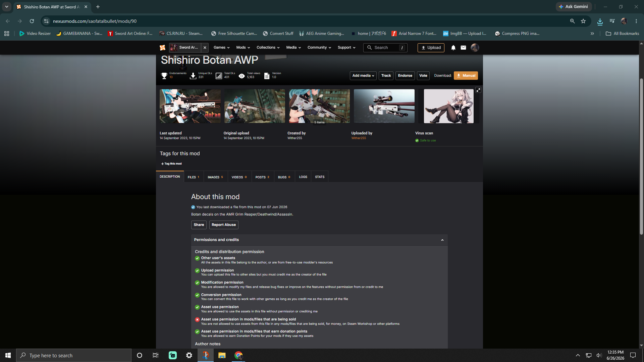Screen dimensions: 644x362
Task: Open a new Chrome tab
Action: (98, 7)
